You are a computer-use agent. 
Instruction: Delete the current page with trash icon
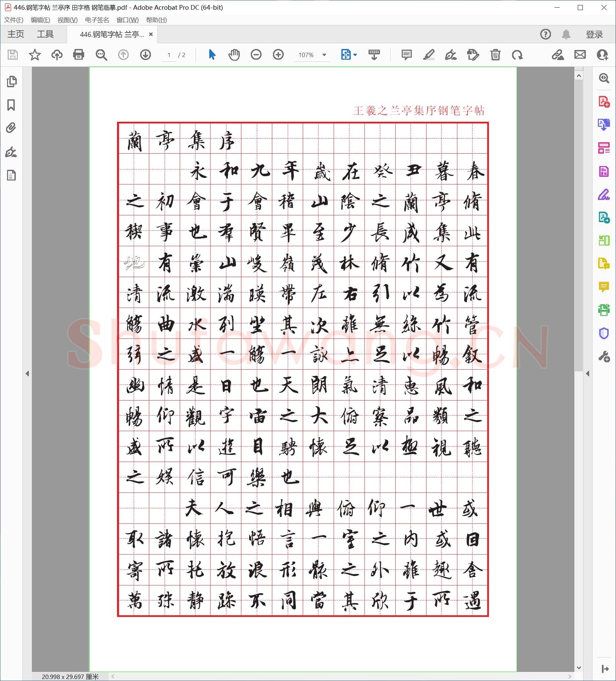pos(495,55)
